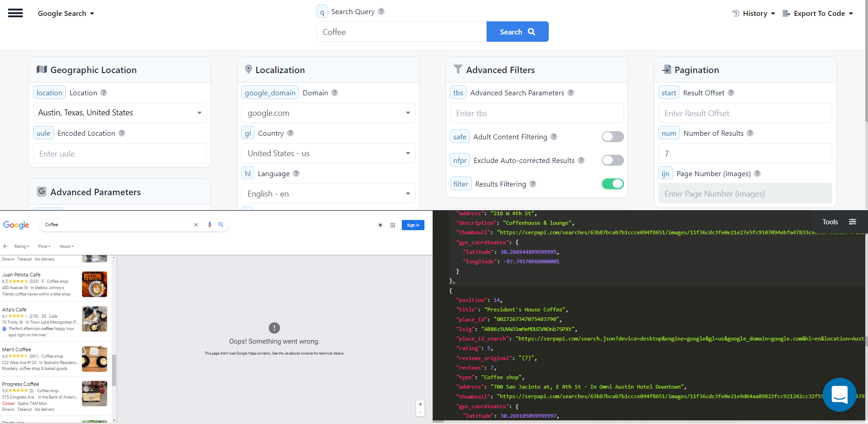Image resolution: width=868 pixels, height=424 pixels.
Task: Open the hamburger navigation menu
Action: click(x=15, y=13)
